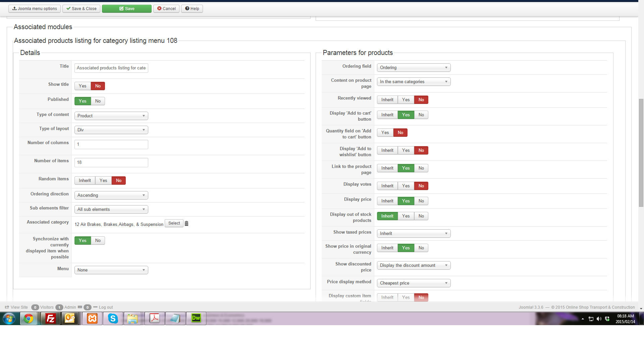Open Adobe Acrobat from the taskbar

tap(155, 318)
